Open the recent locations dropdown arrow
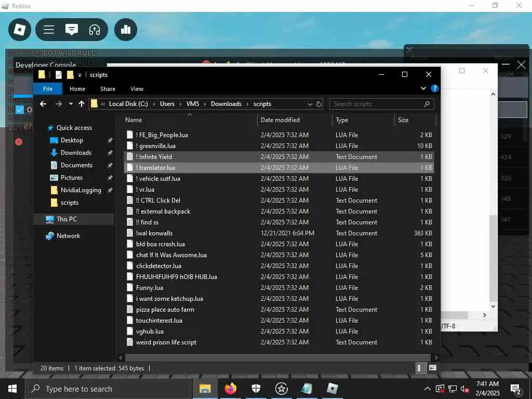Image resolution: width=532 pixels, height=399 pixels. (x=71, y=104)
